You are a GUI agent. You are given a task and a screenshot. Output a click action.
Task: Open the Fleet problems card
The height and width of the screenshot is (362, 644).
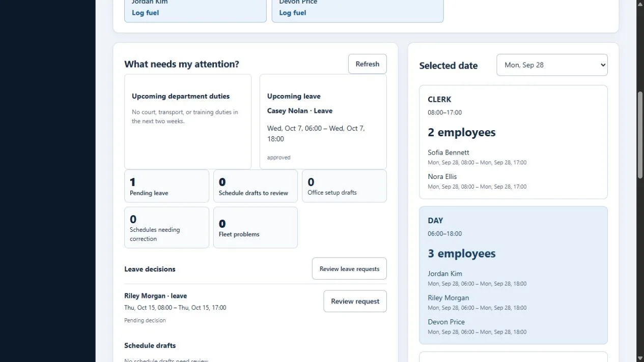(x=255, y=227)
